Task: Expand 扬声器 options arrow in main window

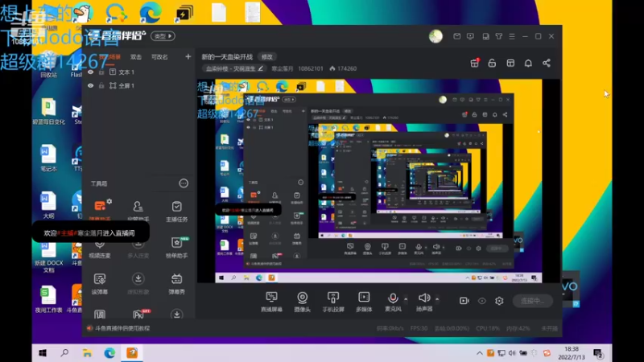Action: pos(437,298)
